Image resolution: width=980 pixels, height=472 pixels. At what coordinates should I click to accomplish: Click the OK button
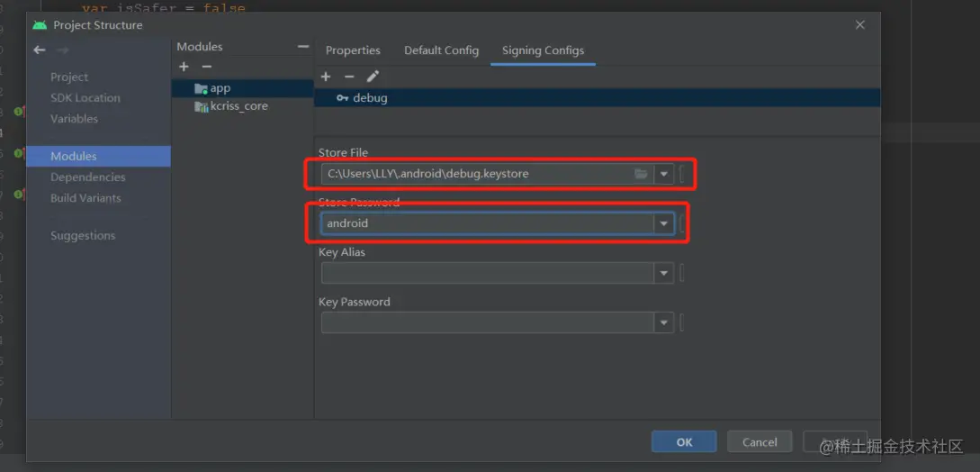[684, 441]
